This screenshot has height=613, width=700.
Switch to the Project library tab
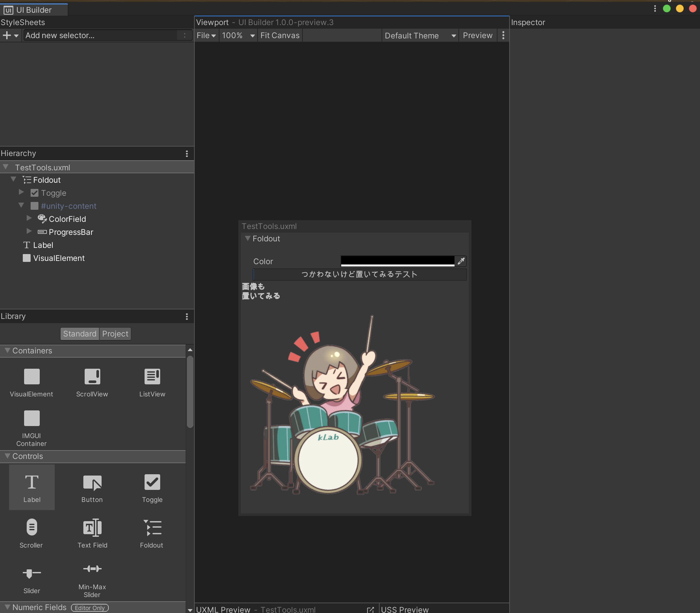coord(115,334)
